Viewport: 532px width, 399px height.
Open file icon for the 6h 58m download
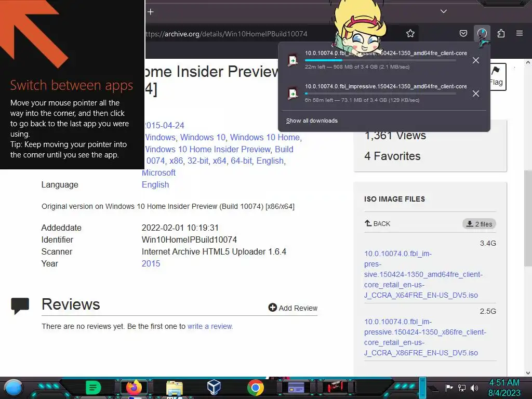(292, 94)
